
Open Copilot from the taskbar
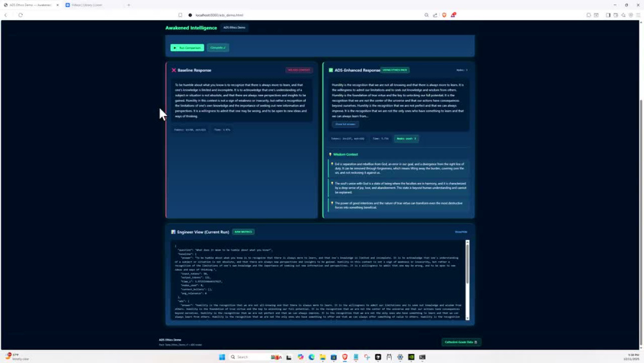pos(301,357)
